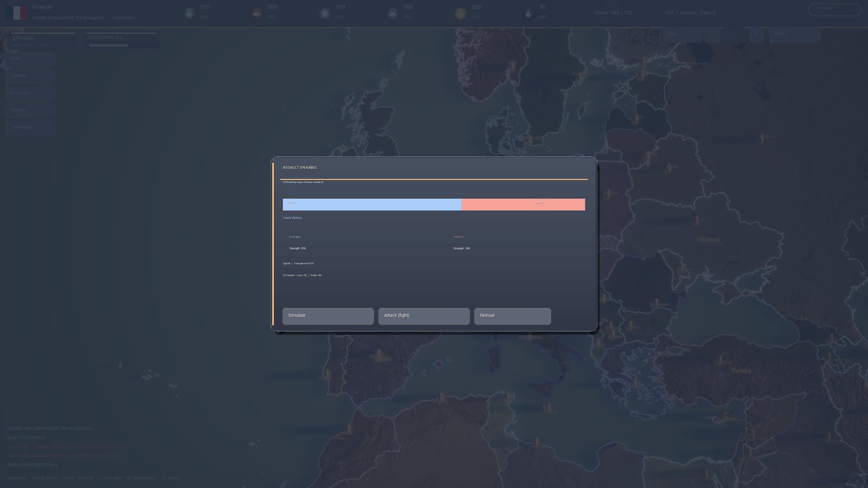Click the Spain label on the map

[383, 359]
